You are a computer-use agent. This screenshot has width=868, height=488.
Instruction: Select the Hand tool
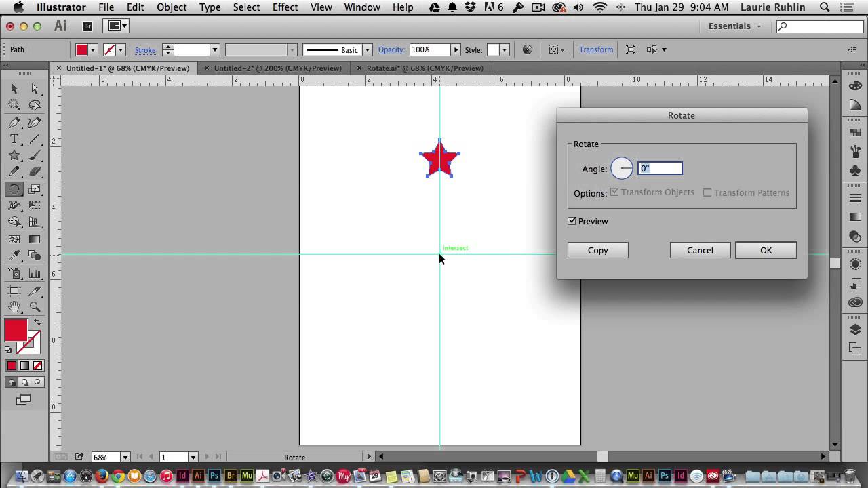[x=14, y=307]
